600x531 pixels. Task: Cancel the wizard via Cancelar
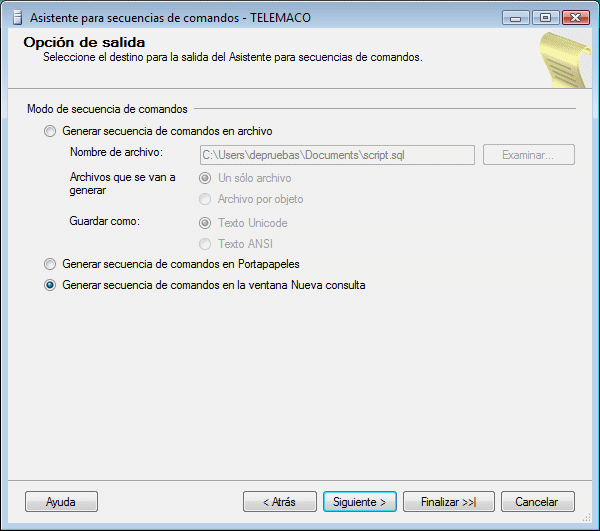pos(537,501)
